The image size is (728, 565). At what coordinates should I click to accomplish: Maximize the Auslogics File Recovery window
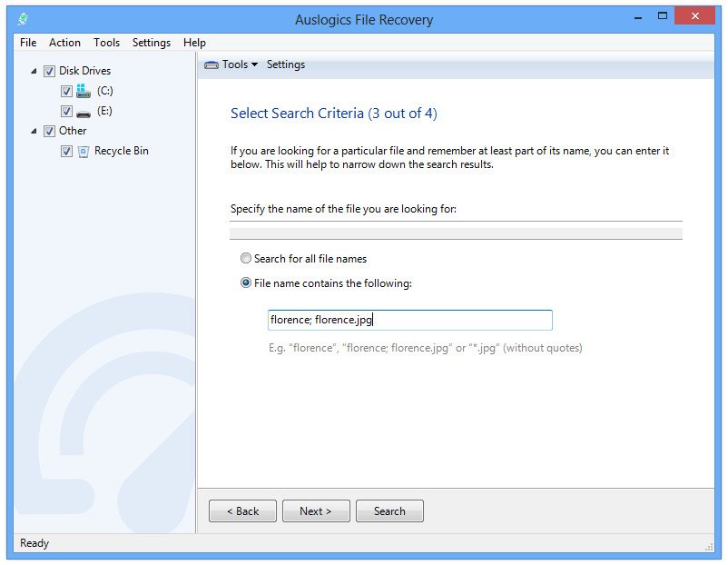pos(663,16)
